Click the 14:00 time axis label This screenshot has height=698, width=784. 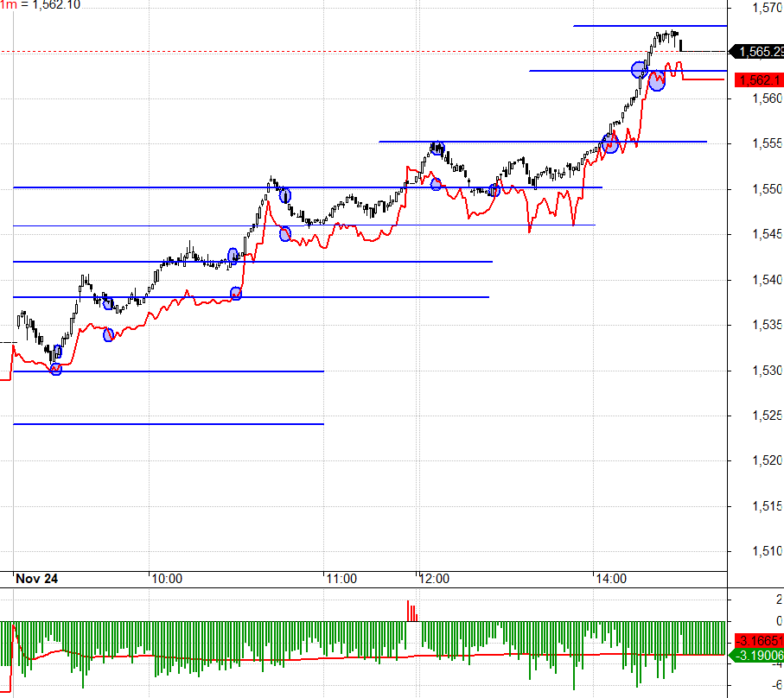coord(611,579)
